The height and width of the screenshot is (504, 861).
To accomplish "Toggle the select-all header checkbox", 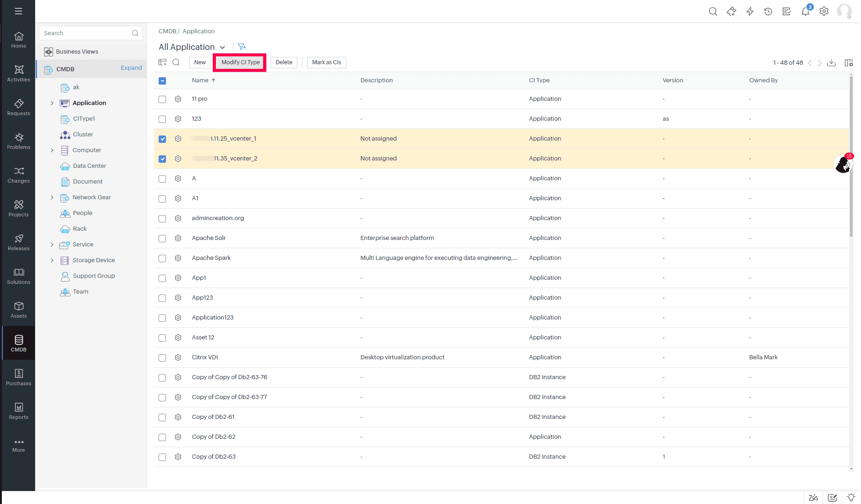I will (x=162, y=81).
